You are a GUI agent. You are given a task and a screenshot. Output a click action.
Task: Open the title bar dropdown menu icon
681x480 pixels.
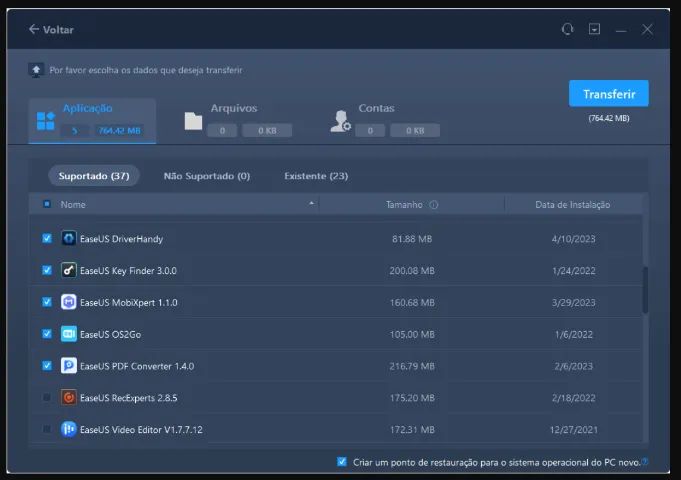pos(594,29)
